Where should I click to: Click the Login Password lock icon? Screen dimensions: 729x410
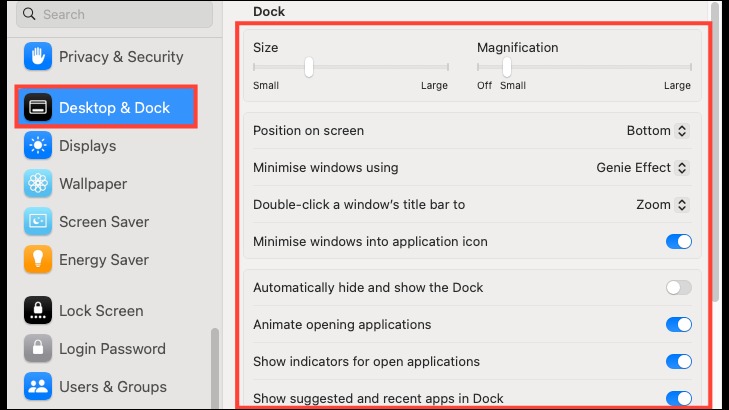pos(38,349)
